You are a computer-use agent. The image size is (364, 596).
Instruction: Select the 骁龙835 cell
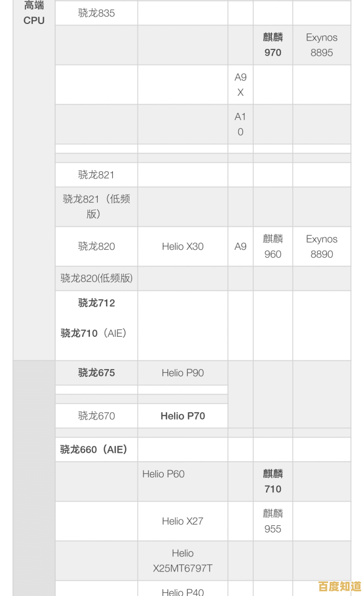[x=96, y=13]
